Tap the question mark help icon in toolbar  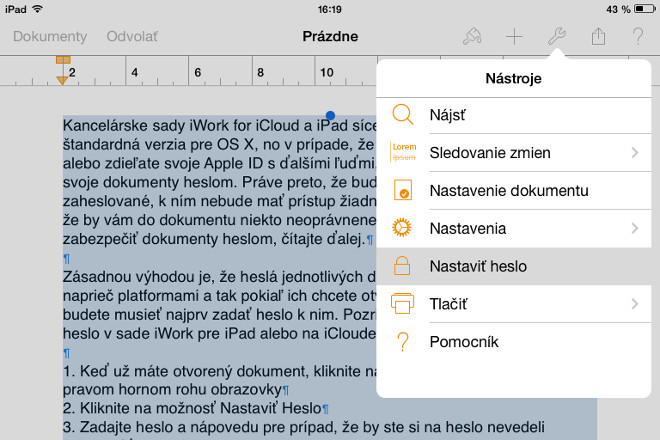tap(638, 37)
